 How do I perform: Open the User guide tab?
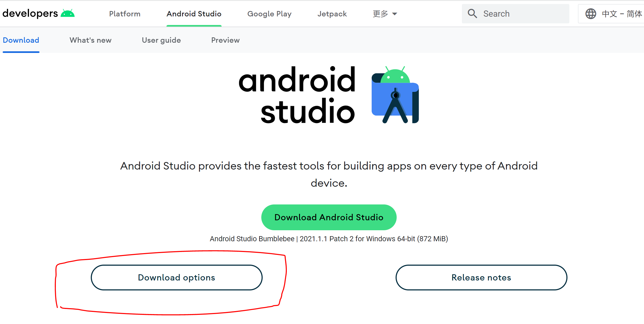point(161,40)
